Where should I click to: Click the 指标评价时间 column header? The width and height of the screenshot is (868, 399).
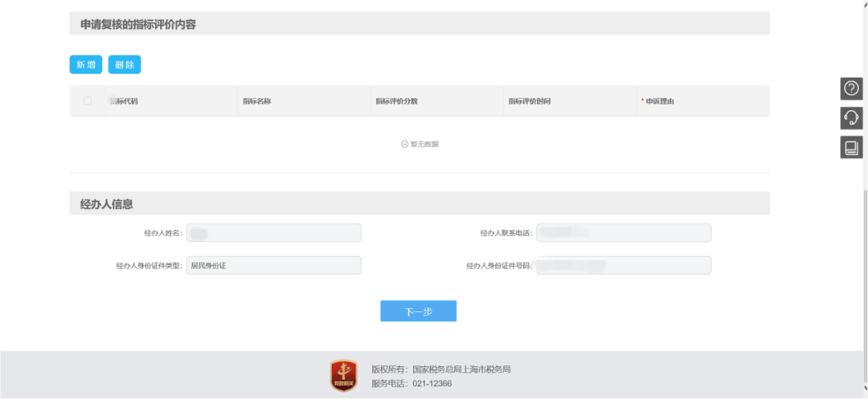[x=529, y=101]
